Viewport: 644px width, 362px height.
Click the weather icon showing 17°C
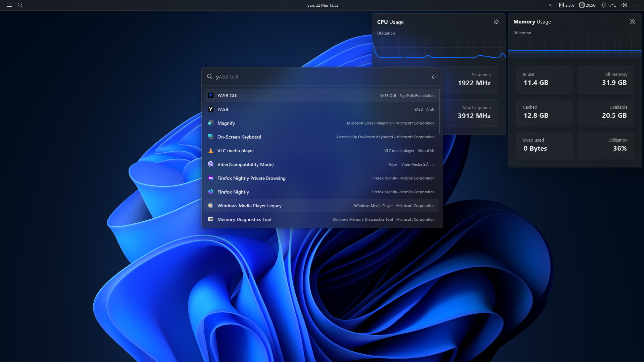[x=608, y=5]
